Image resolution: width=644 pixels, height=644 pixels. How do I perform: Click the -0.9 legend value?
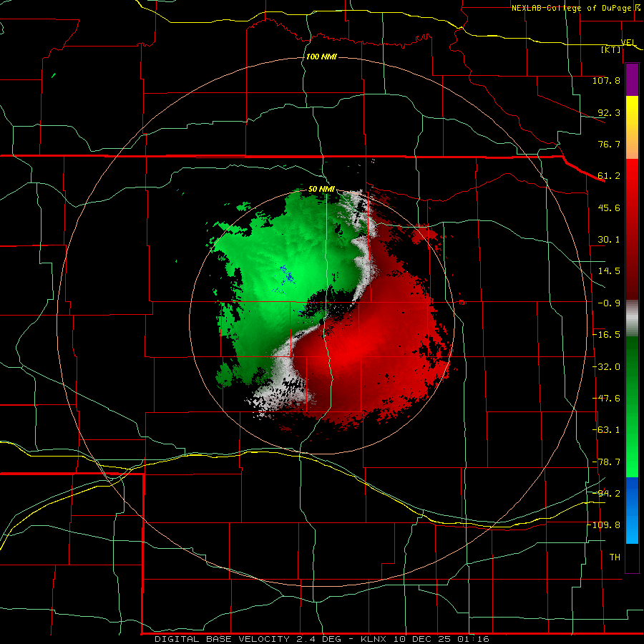pyautogui.click(x=609, y=303)
